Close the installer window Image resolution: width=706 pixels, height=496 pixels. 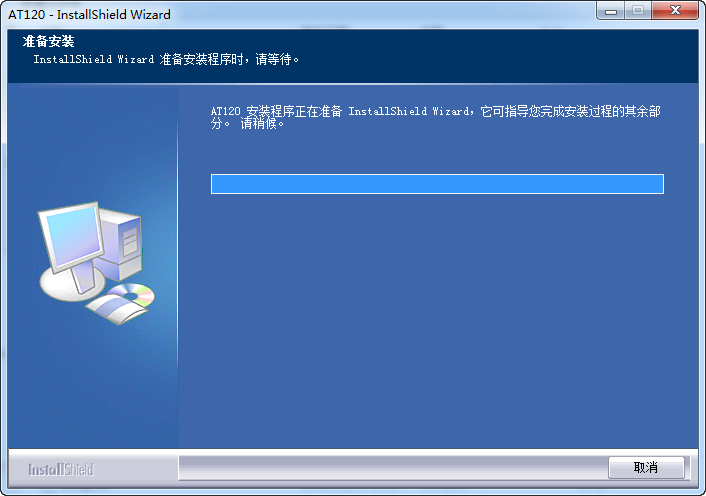click(675, 10)
